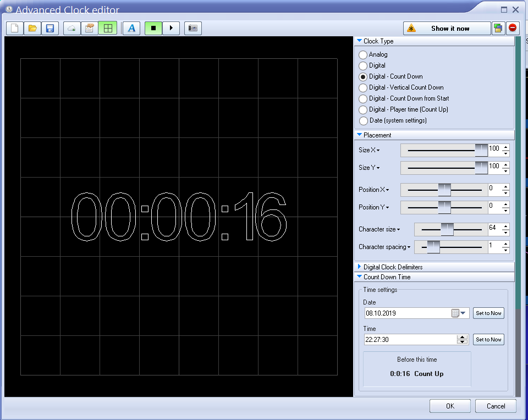Open a file with the folder icon
The height and width of the screenshot is (420, 528).
pos(32,28)
